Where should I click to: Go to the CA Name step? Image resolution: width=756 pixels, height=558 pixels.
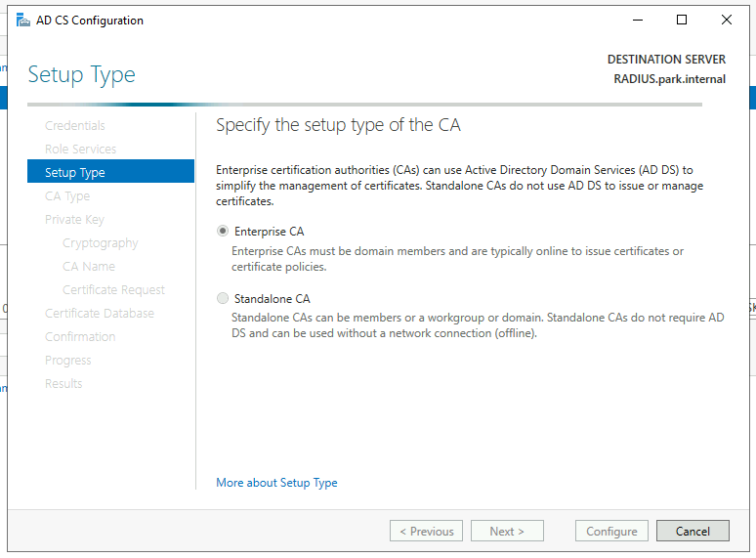(x=89, y=266)
